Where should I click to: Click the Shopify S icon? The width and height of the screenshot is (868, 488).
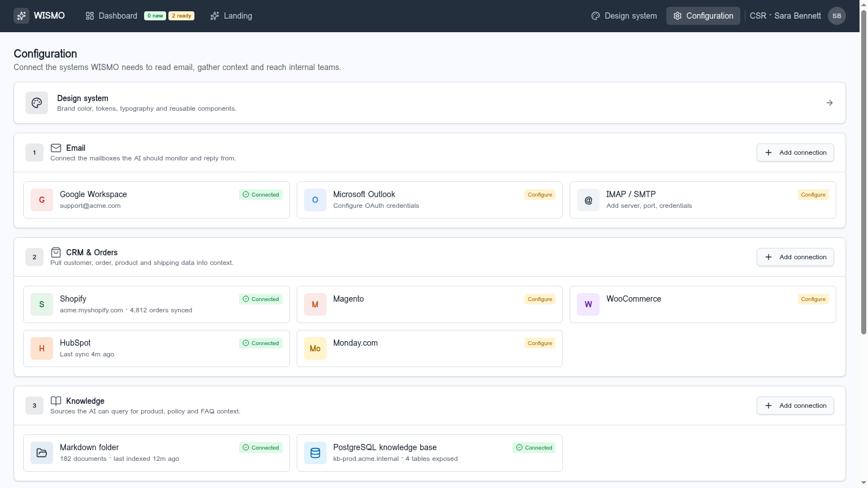pyautogui.click(x=42, y=304)
